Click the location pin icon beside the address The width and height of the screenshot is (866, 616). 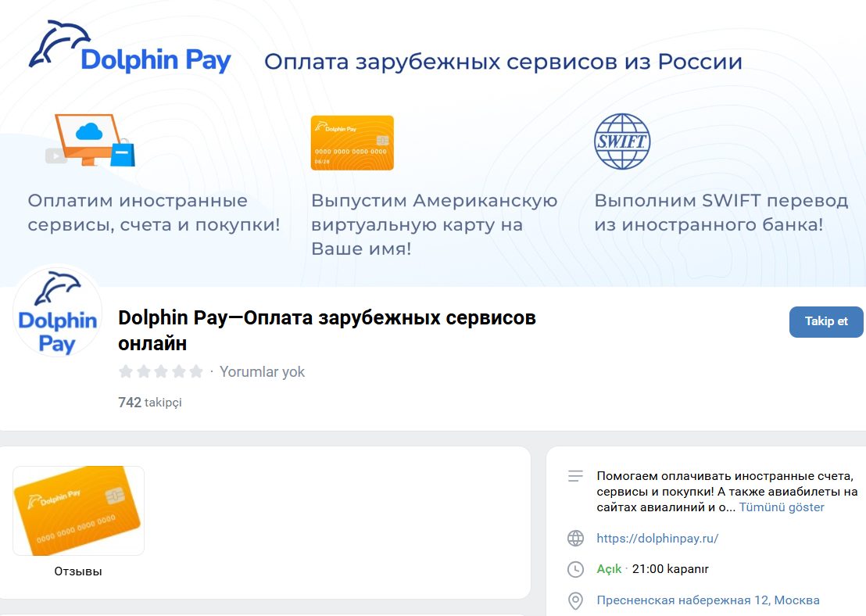[575, 600]
